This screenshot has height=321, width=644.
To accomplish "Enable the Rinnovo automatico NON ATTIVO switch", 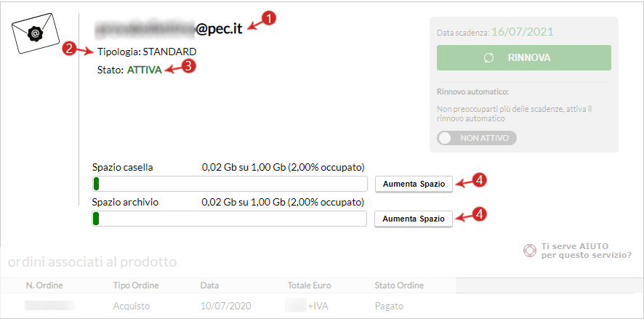I will (x=476, y=138).
